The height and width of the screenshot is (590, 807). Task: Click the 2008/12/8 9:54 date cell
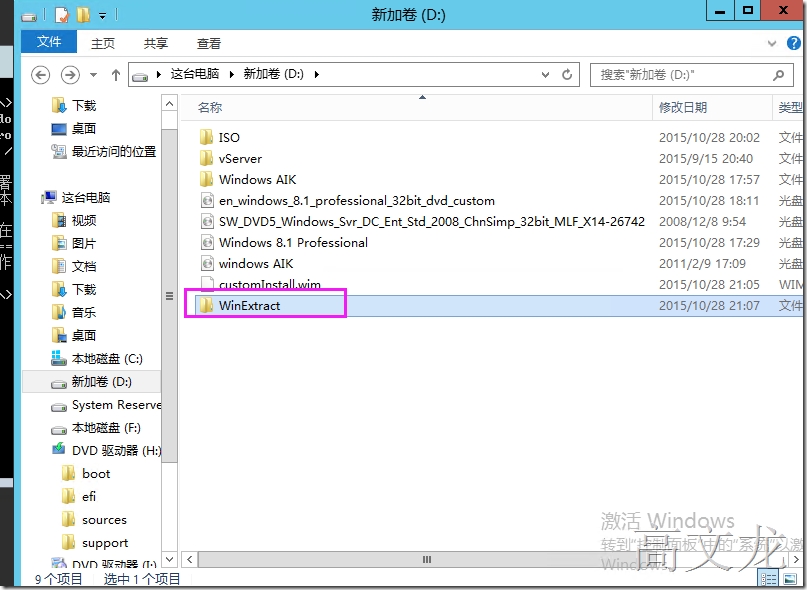[702, 222]
